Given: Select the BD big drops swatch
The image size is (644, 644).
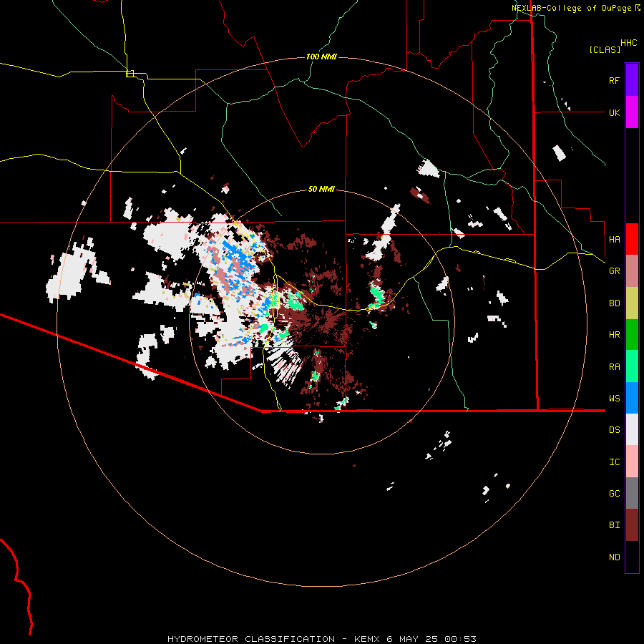Looking at the screenshot, I should (x=632, y=303).
